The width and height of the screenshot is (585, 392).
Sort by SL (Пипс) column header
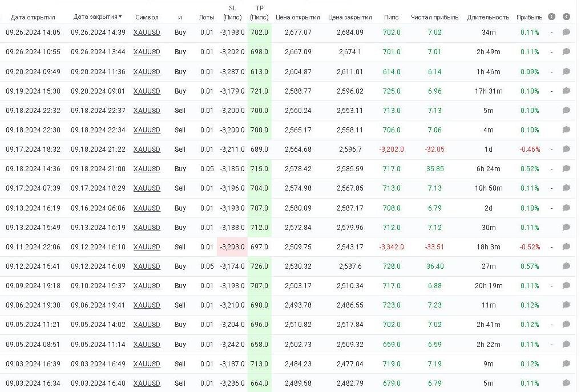(x=232, y=13)
